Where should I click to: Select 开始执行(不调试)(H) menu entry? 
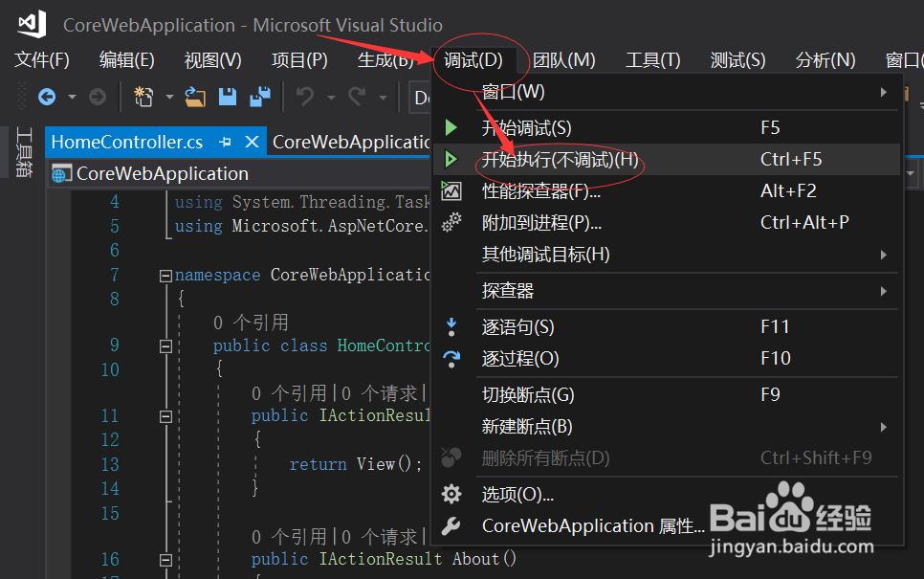point(667,159)
